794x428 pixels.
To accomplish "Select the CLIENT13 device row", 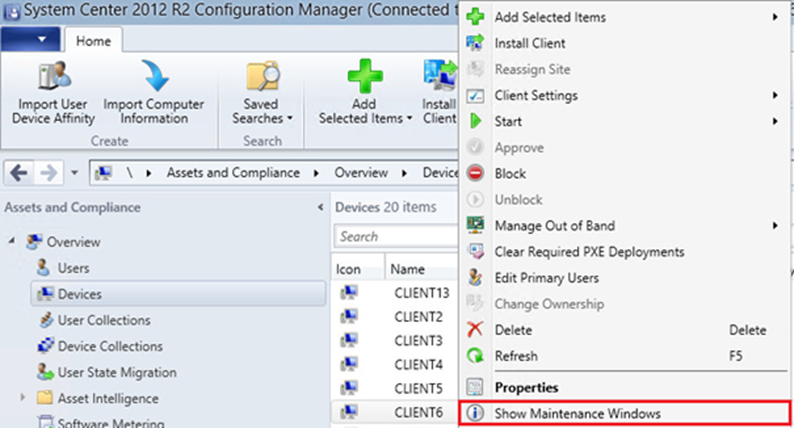I will (x=395, y=293).
